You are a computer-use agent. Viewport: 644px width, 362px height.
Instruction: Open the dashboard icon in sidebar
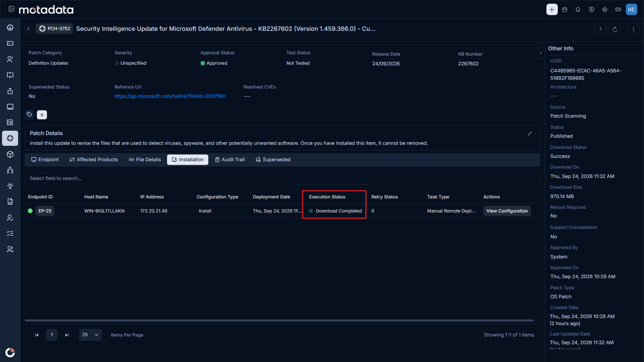[x=10, y=27]
